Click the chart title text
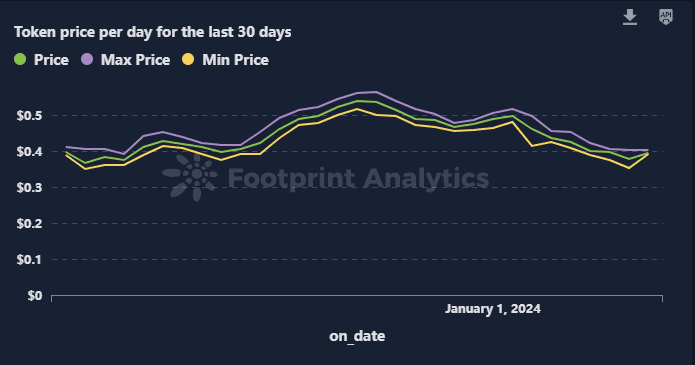This screenshot has height=365, width=695. pos(153,32)
